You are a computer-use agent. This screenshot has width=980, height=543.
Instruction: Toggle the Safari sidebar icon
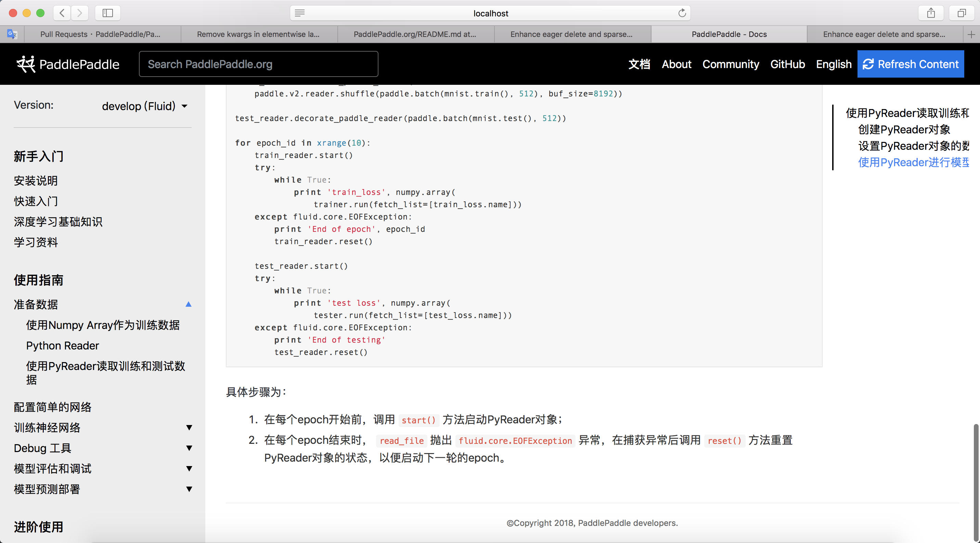(108, 13)
